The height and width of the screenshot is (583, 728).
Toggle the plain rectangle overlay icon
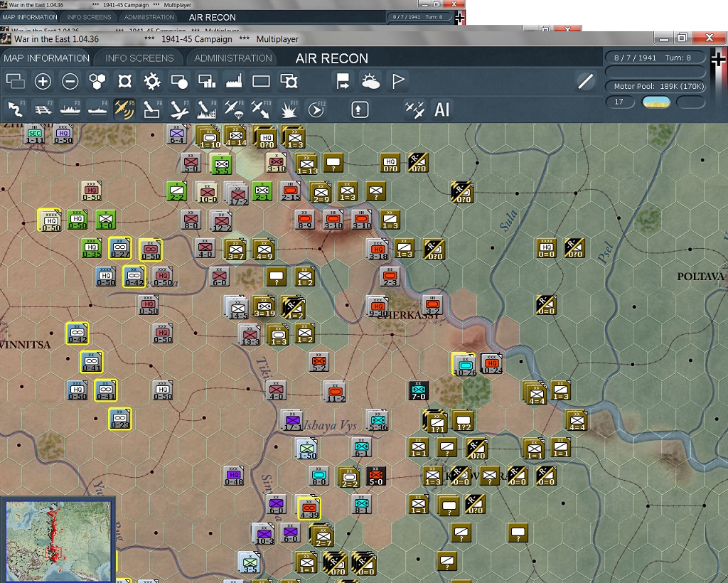261,82
